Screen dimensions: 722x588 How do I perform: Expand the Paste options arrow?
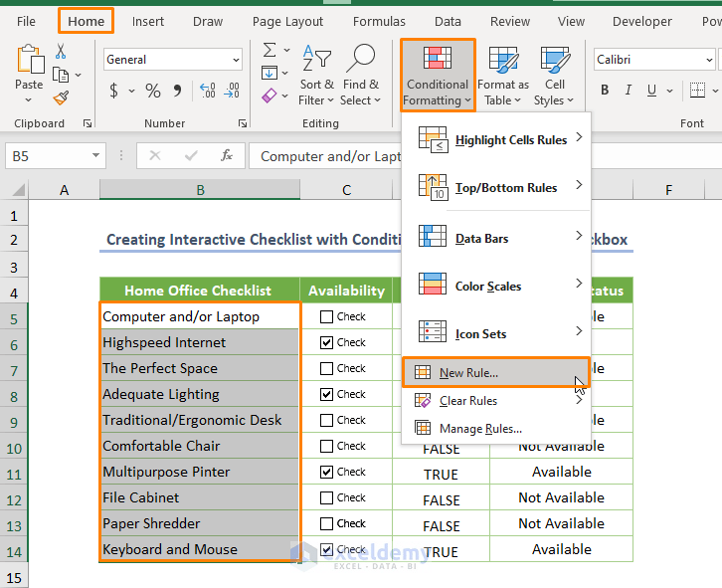point(29,100)
